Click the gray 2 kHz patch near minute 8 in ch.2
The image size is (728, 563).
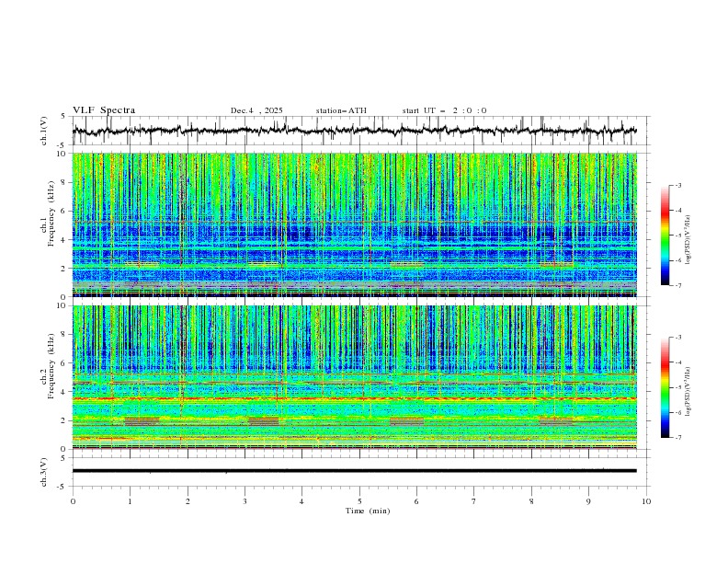pos(556,421)
